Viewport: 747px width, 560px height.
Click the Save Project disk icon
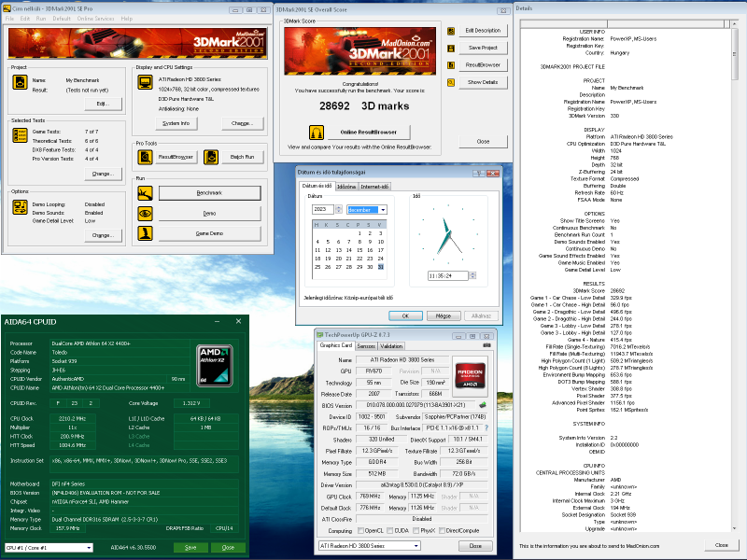(451, 49)
